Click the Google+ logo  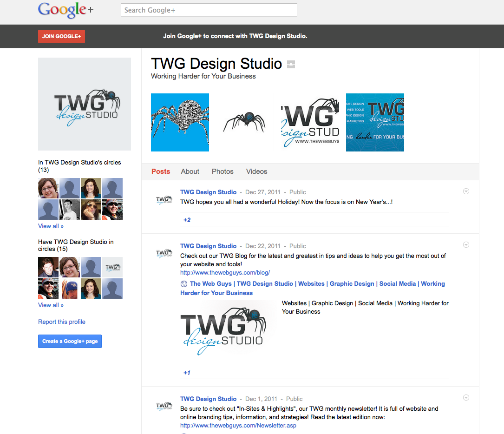point(65,10)
